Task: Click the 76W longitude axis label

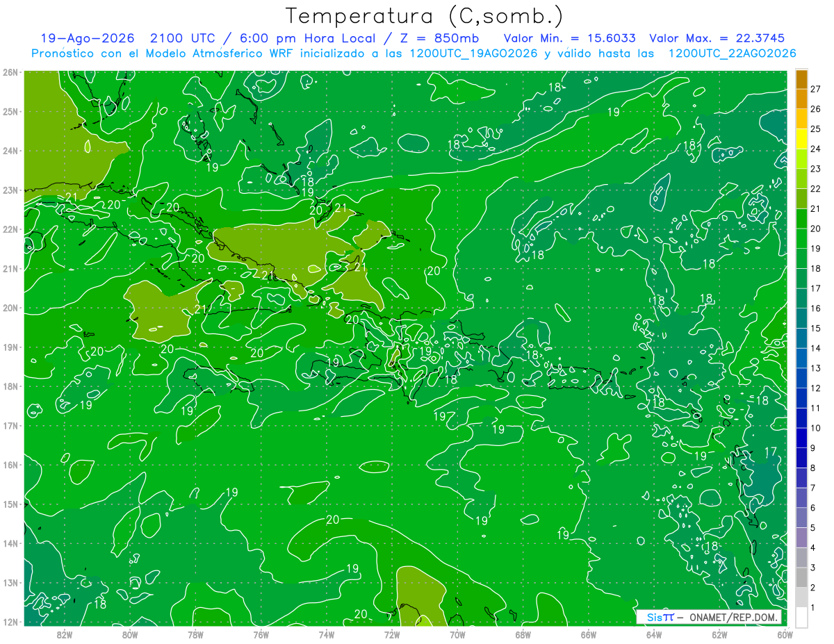Action: tap(261, 635)
